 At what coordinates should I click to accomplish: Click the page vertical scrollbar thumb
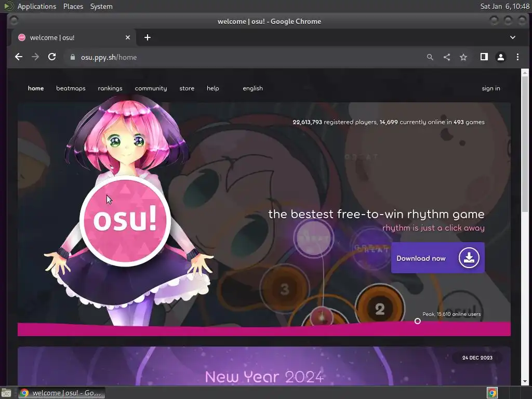coord(525,144)
